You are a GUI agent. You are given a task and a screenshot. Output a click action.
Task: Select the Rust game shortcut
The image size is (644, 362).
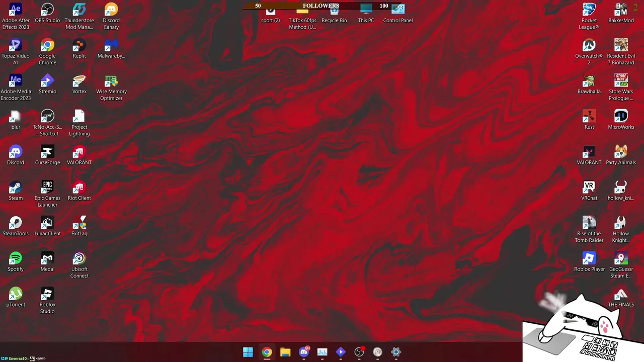point(589,120)
